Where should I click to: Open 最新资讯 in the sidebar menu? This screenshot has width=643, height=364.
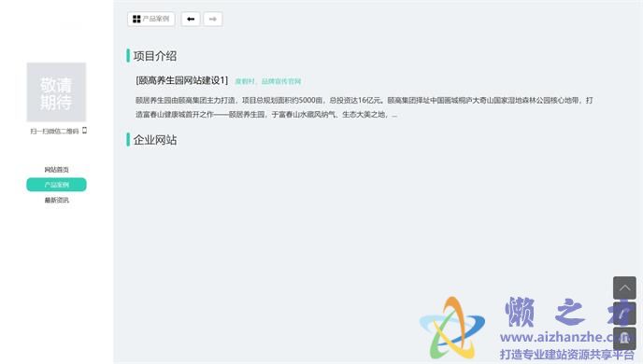(x=57, y=200)
